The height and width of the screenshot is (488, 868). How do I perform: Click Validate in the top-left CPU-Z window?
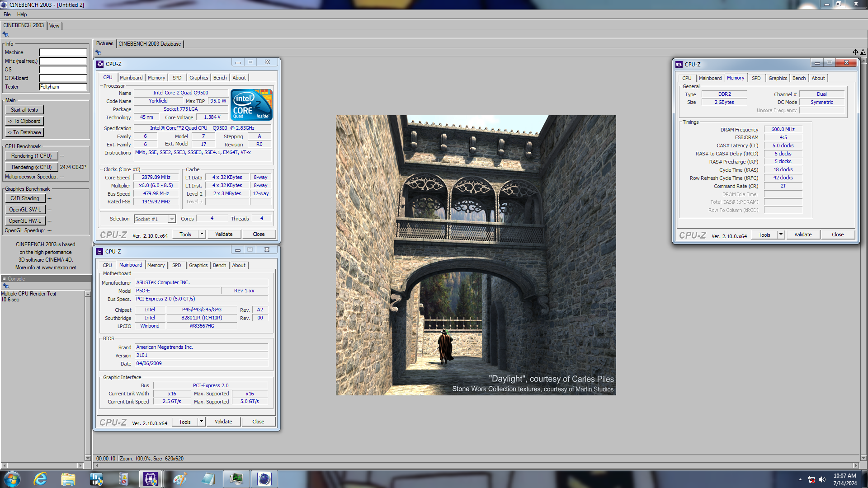click(x=224, y=234)
